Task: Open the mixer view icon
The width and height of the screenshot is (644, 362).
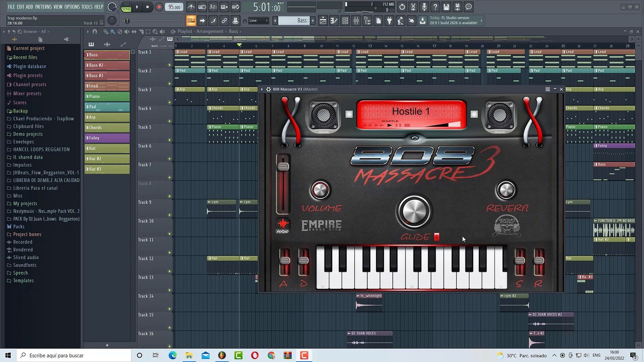Action: point(356,21)
